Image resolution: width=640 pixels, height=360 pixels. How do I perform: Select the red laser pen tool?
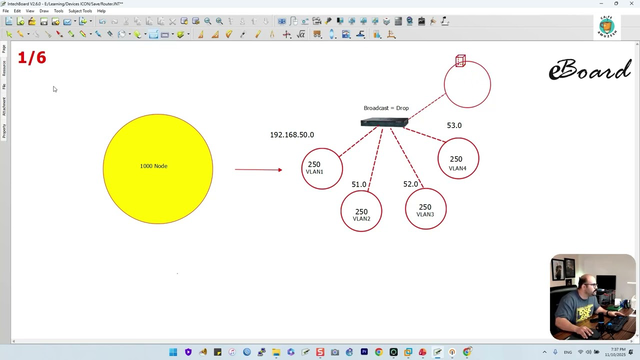coord(60,35)
